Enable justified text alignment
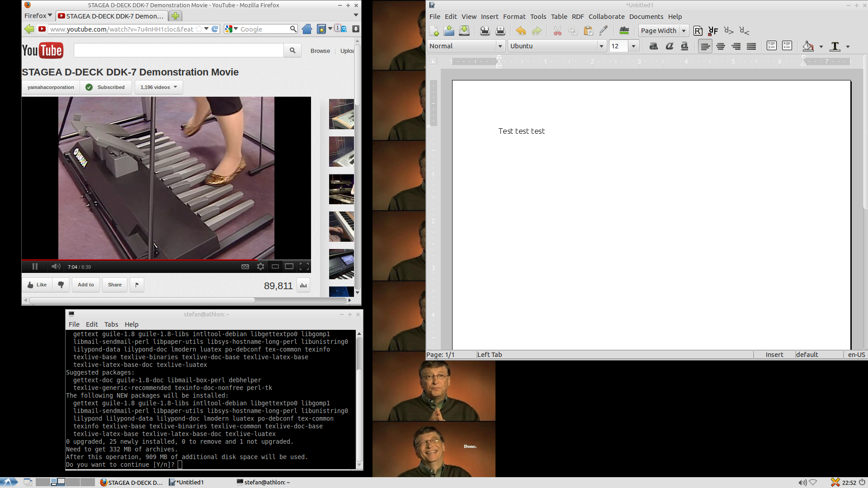This screenshot has height=488, width=868. tap(751, 46)
